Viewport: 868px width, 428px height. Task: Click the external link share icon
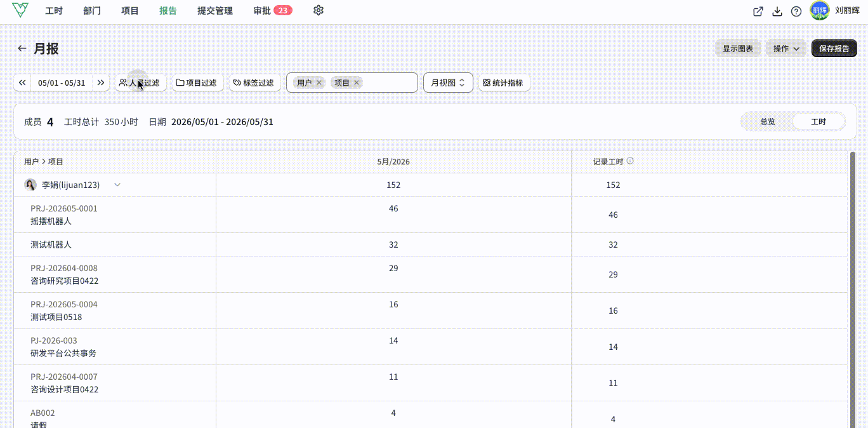758,11
